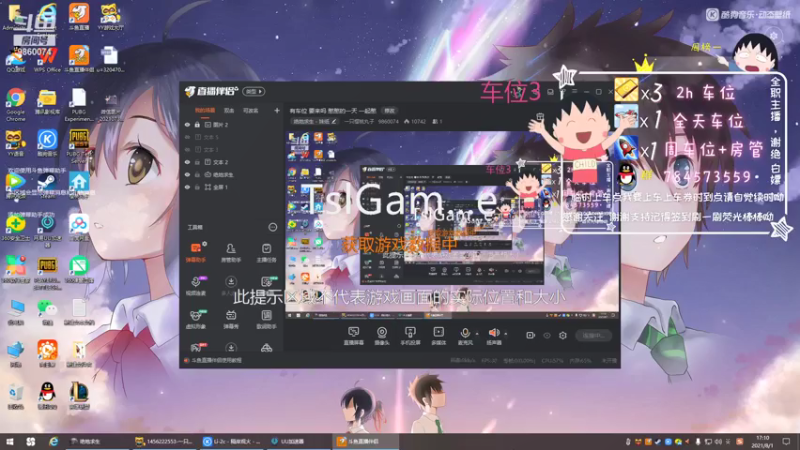Click the stream start button at bottom right

[593, 335]
